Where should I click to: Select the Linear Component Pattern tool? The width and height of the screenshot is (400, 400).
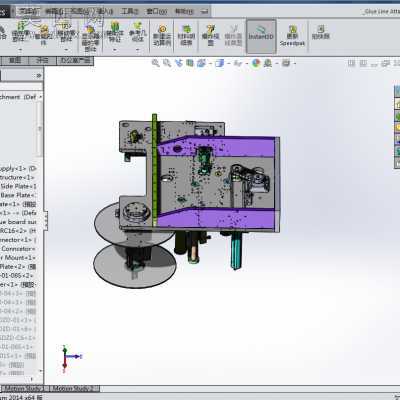click(x=21, y=32)
